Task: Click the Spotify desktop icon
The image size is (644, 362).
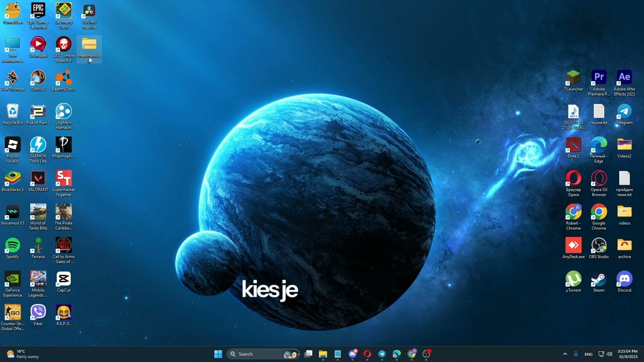Action: (x=13, y=248)
